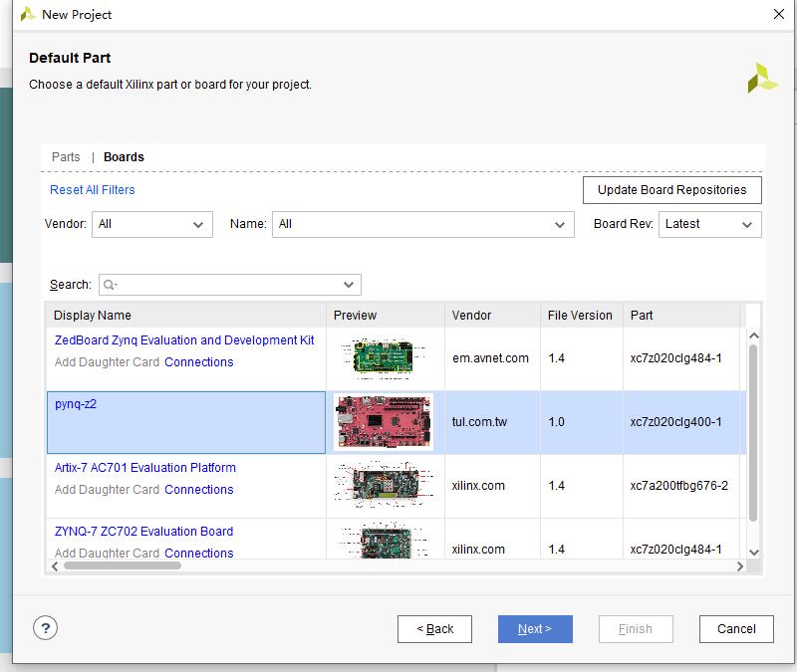Click the horizontal scrollbar right arrow
Viewport: 797px width, 672px height.
(x=740, y=565)
